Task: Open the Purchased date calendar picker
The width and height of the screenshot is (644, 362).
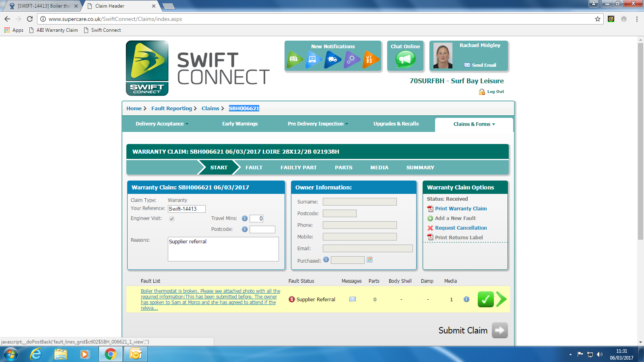Action: tap(369, 260)
